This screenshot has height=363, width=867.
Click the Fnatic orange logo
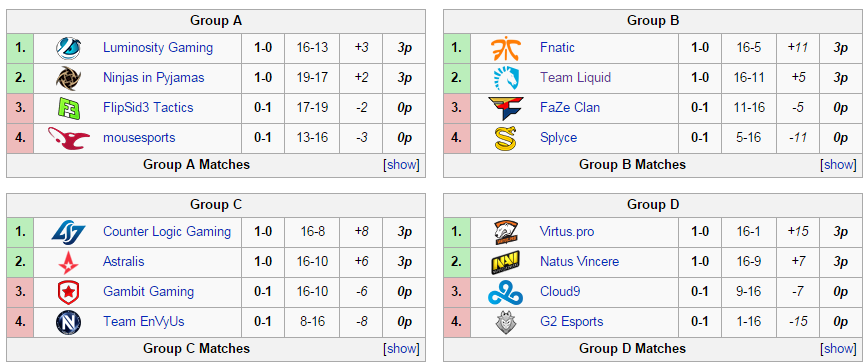[505, 48]
